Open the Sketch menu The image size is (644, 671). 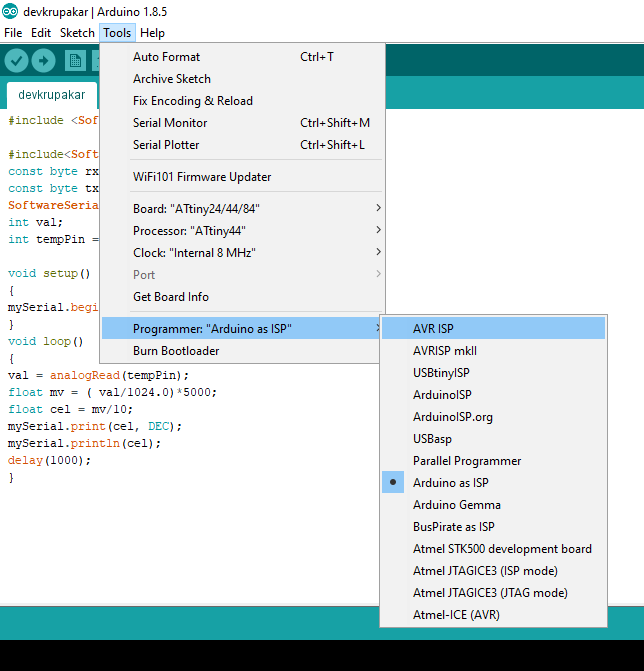[77, 33]
